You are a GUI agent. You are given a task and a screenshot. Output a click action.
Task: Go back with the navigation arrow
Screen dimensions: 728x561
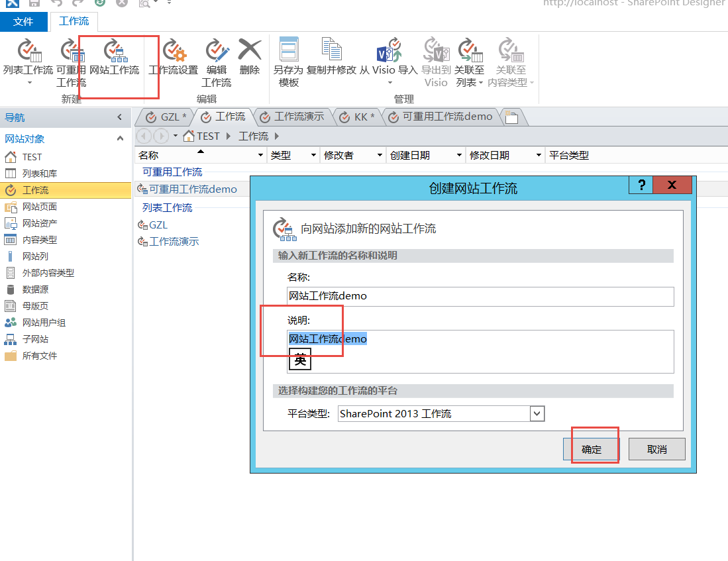[144, 136]
